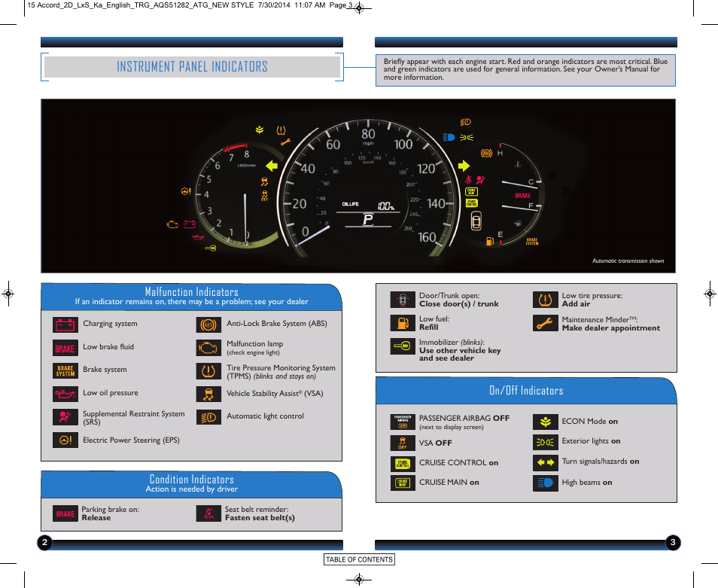The image size is (718, 588).
Task: Click the Maintenance Minder wrench icon
Action: 546,323
